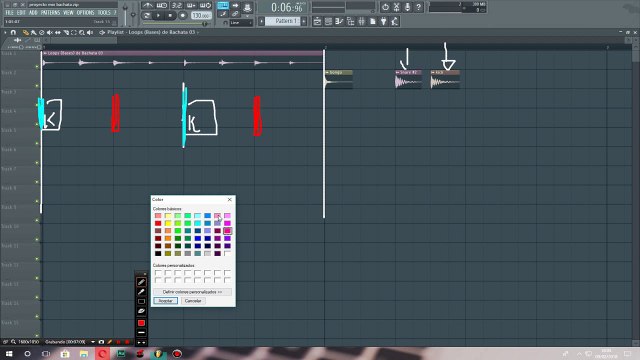The width and height of the screenshot is (640, 360).
Task: Select the pencil tool in drawing toolbar
Action: pyautogui.click(x=141, y=282)
